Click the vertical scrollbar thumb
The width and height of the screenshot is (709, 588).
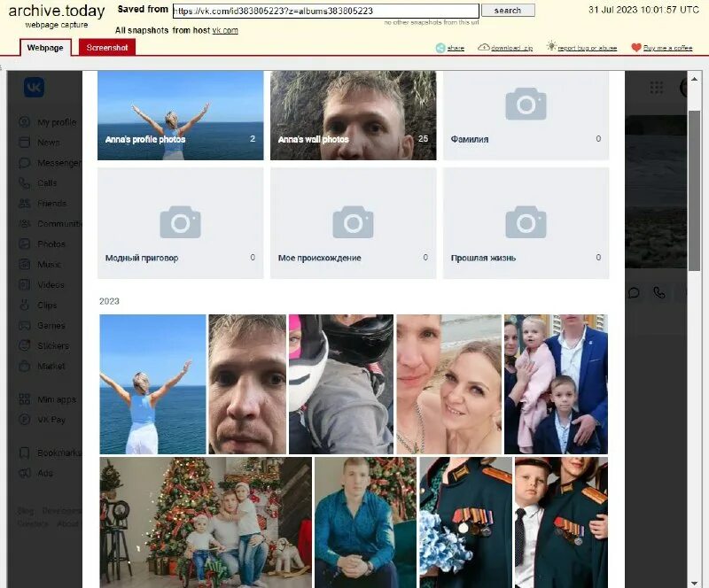694,190
